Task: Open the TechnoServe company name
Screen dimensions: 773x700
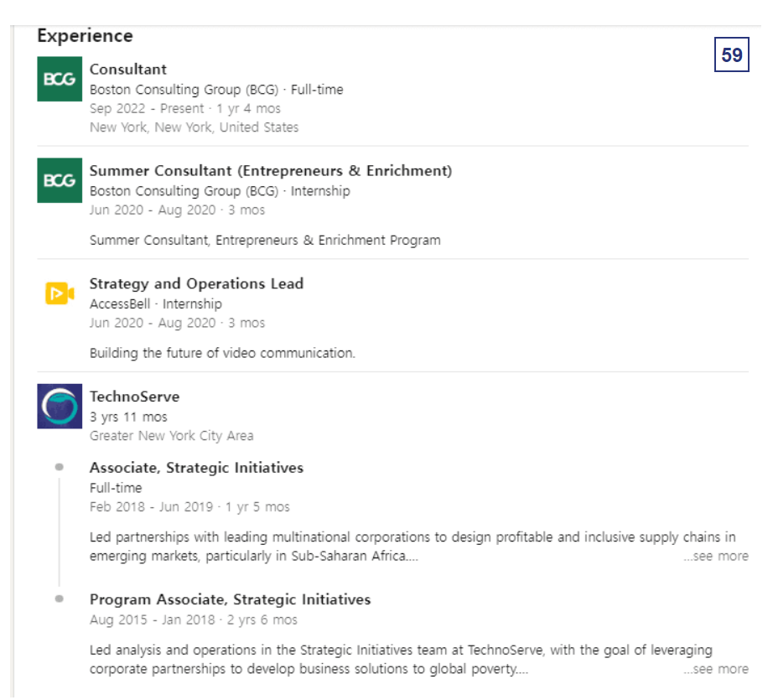Action: coord(135,397)
